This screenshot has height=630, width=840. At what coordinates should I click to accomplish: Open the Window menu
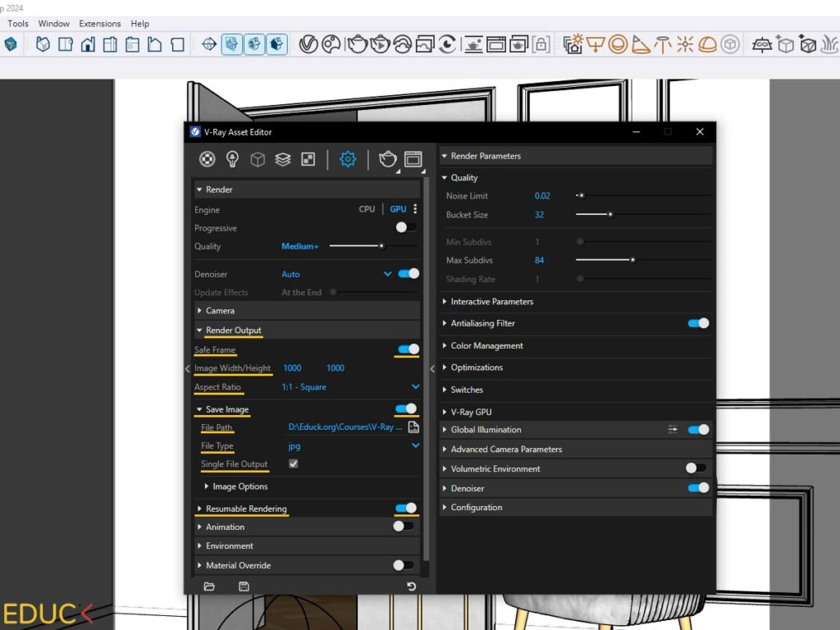(54, 24)
